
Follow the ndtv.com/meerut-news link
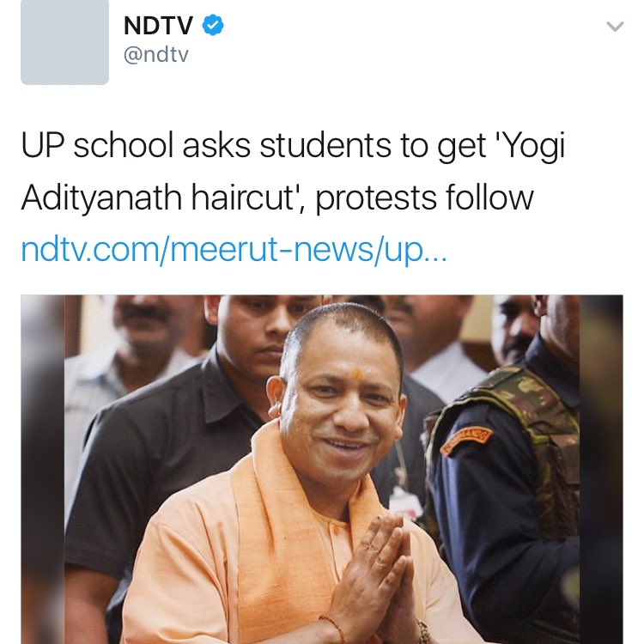coord(234,250)
